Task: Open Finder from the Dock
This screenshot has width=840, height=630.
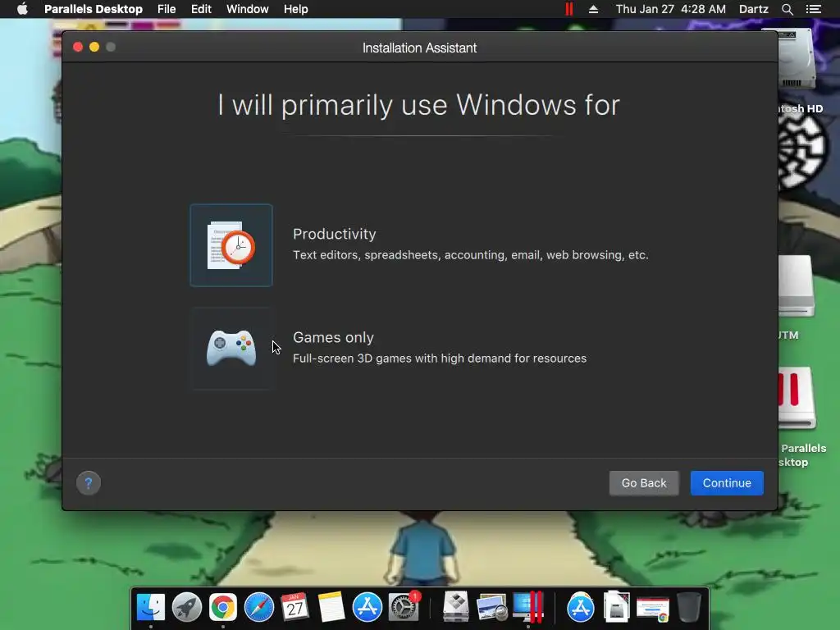Action: [x=151, y=607]
